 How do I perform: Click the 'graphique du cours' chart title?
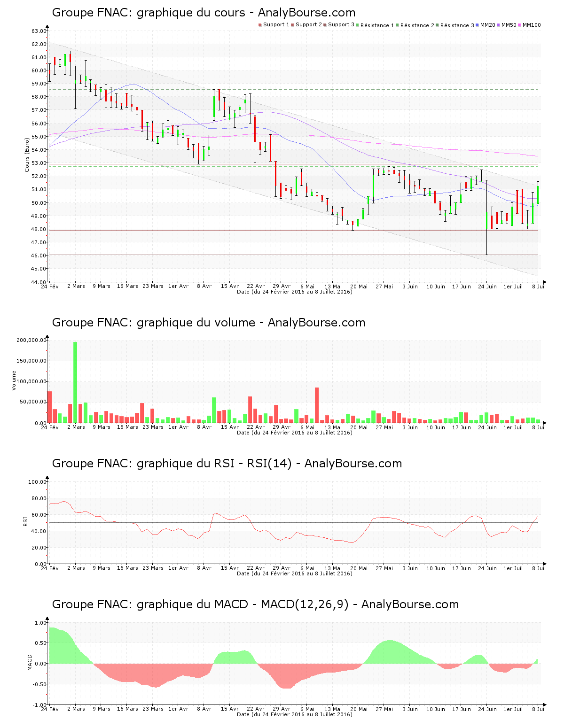point(204,13)
